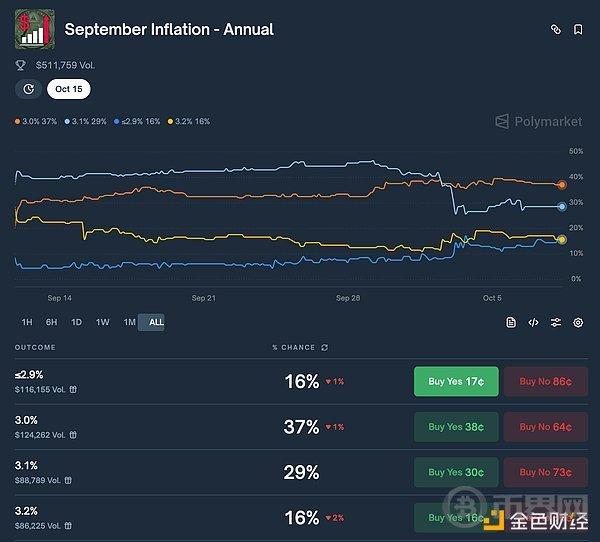This screenshot has height=542, width=600.
Task: Click gift icon next to $116,155 Vol.
Action: tap(73, 390)
